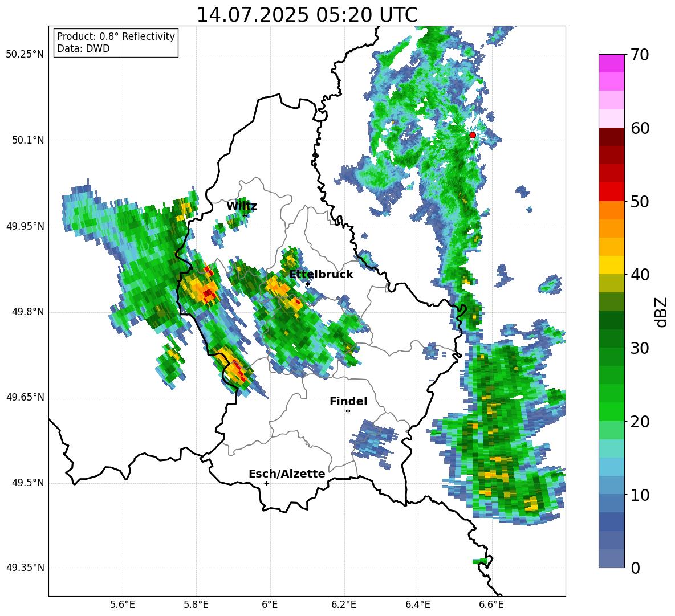Click the Wiltz city label
The width and height of the screenshot is (675, 616).
242,206
